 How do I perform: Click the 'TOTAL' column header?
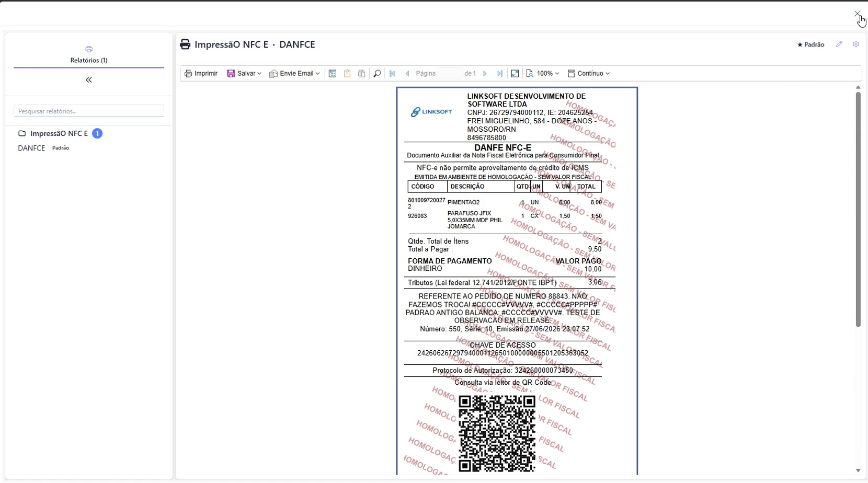586,187
